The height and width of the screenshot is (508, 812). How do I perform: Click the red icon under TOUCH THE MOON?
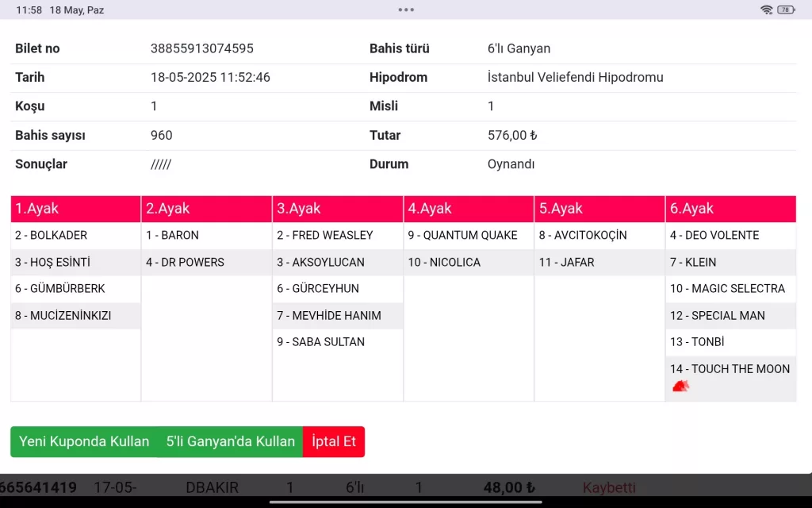coord(680,386)
